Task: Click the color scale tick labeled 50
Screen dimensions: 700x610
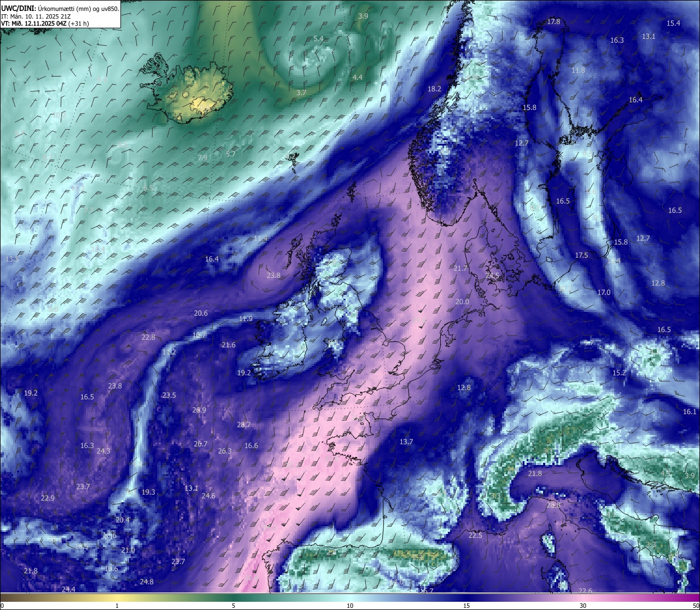Action: coord(696,606)
